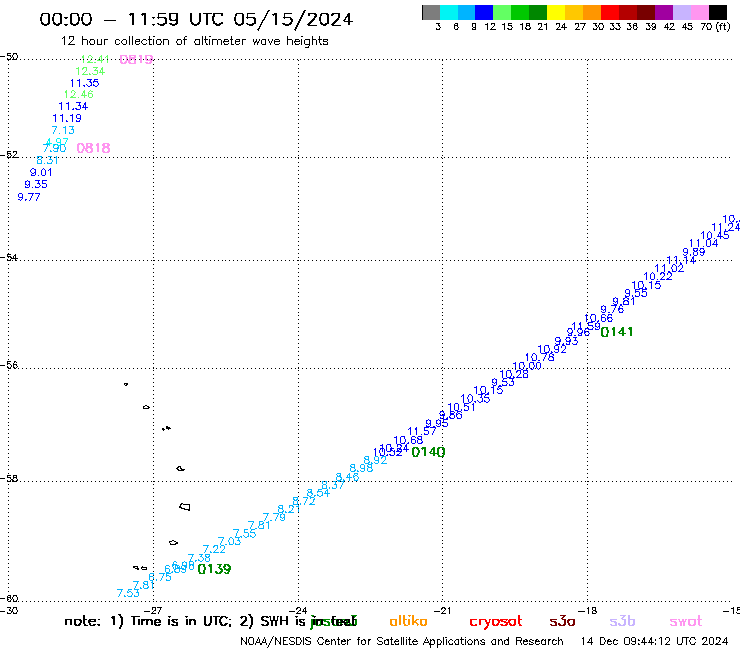Click the wave height value 7.13

coord(63,130)
